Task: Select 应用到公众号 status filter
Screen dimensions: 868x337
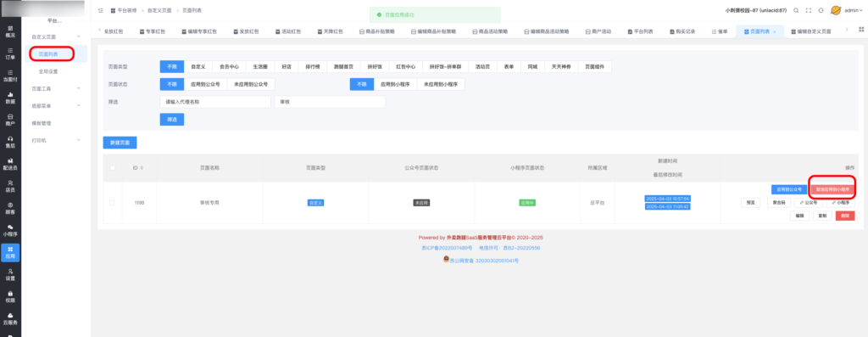Action: (205, 84)
